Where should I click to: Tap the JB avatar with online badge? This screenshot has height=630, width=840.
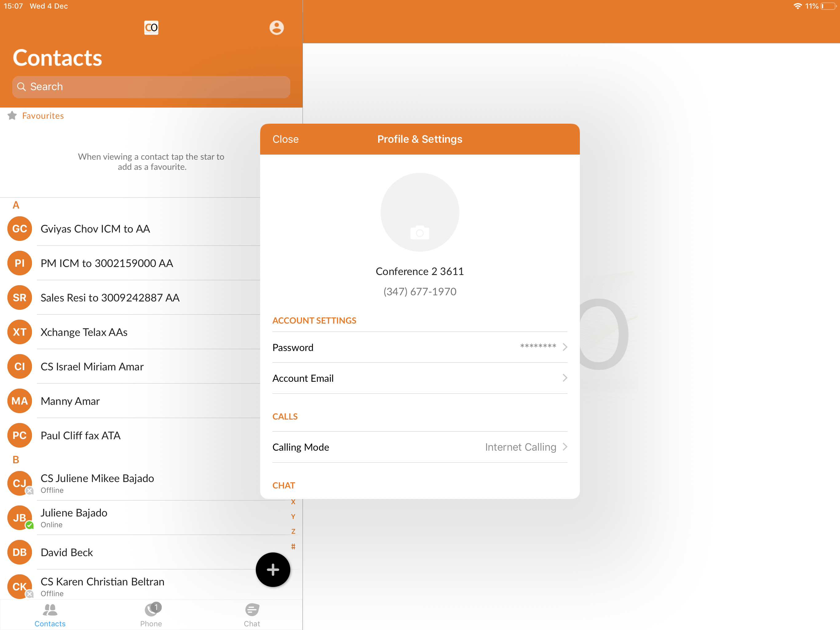click(x=20, y=517)
